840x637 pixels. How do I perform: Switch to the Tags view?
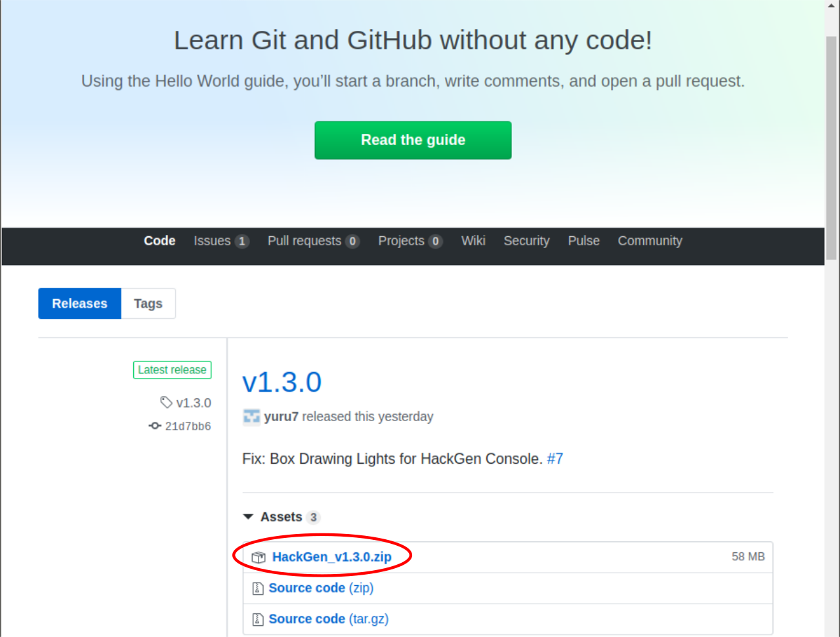pyautogui.click(x=148, y=304)
